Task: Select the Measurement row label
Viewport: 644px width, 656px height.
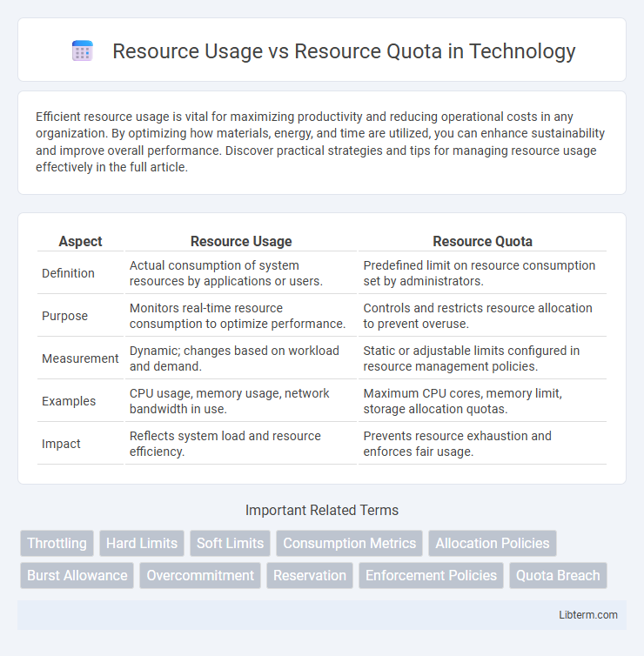Action: 80,358
